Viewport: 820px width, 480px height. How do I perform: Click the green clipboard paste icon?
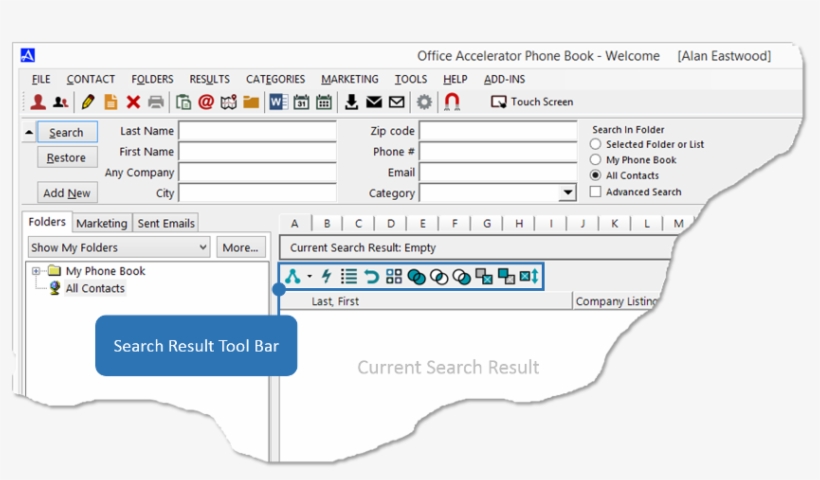pos(183,102)
